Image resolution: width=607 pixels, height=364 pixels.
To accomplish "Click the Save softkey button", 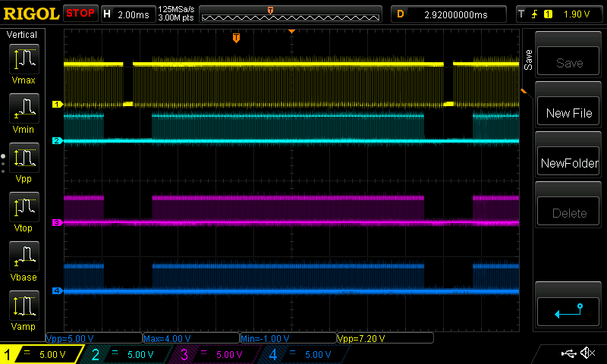I will 568,61.
